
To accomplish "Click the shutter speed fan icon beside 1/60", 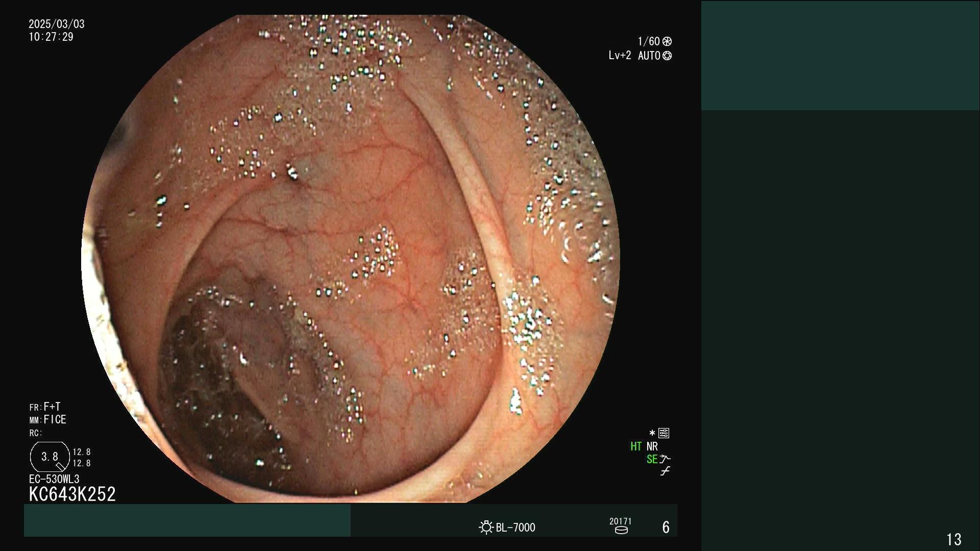I will (x=667, y=41).
